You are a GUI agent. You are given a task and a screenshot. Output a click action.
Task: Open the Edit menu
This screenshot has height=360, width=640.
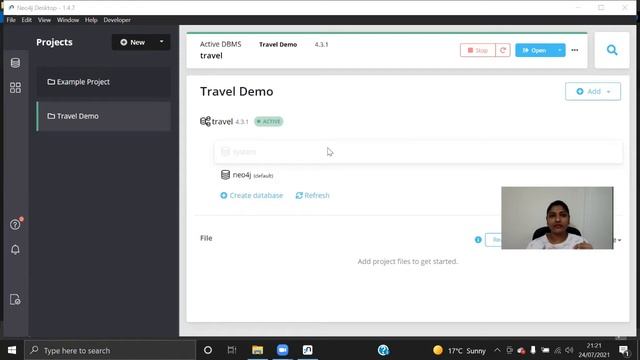pos(27,20)
